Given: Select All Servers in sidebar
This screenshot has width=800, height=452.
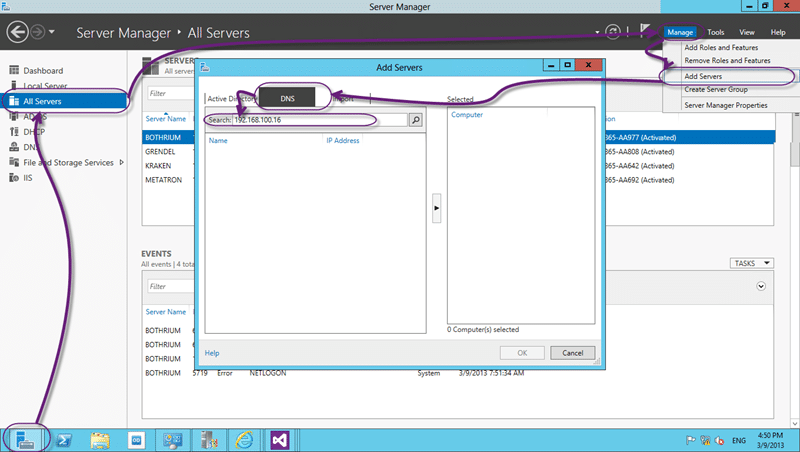Looking at the screenshot, I should click(x=64, y=101).
